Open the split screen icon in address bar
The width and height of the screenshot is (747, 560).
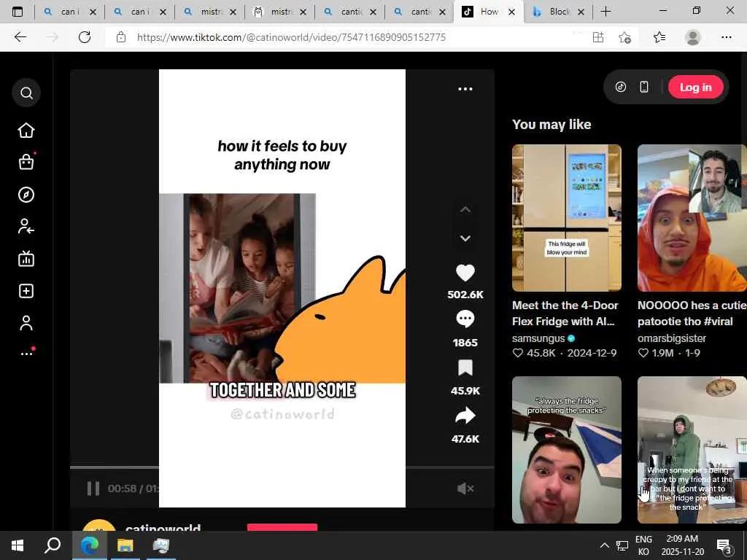tap(598, 37)
